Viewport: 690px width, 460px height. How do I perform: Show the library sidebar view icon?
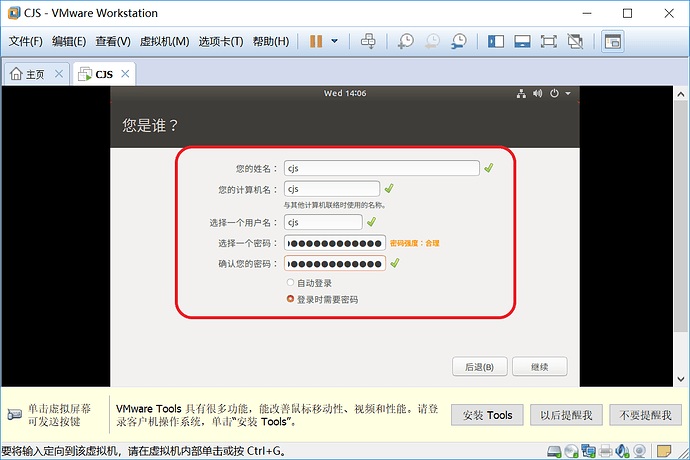(x=495, y=41)
